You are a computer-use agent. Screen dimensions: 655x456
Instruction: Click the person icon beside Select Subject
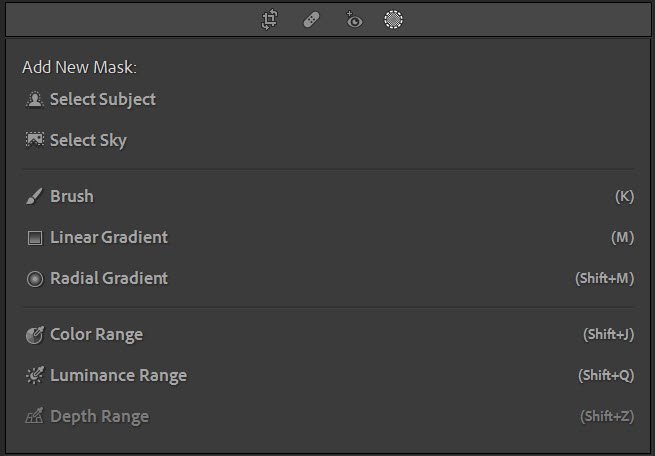point(35,99)
